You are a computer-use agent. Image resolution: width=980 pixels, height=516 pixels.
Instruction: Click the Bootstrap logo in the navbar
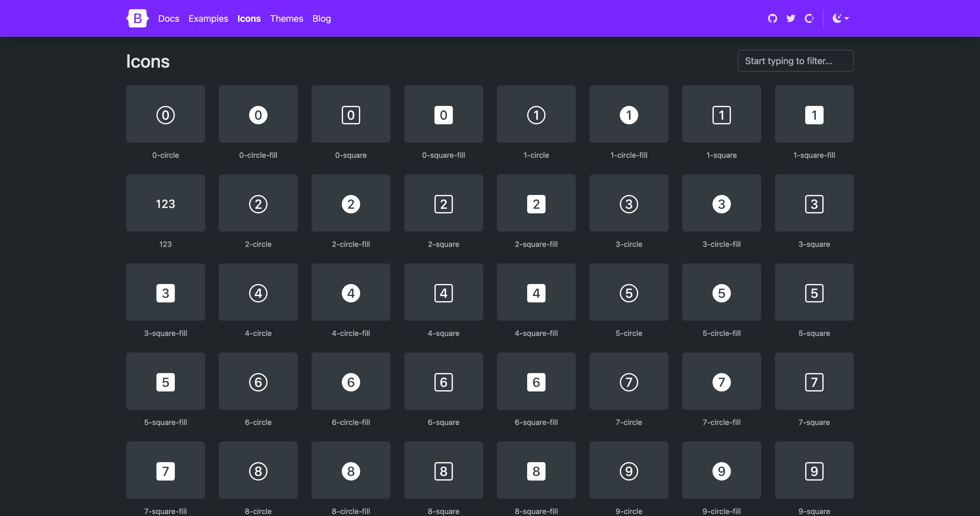pyautogui.click(x=137, y=18)
